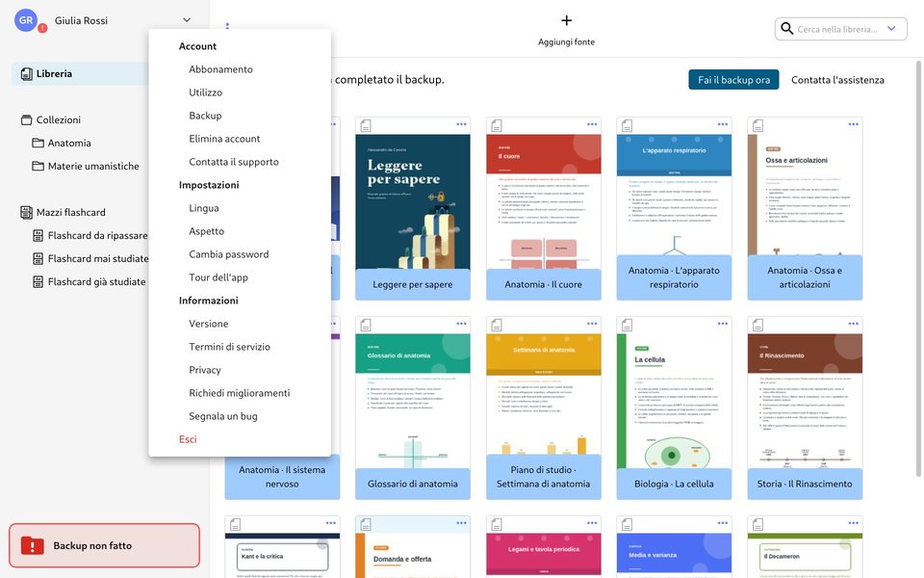Screen dimensions: 924x578
Task: Click the Mazzi flashcard icon
Action: [x=27, y=212]
